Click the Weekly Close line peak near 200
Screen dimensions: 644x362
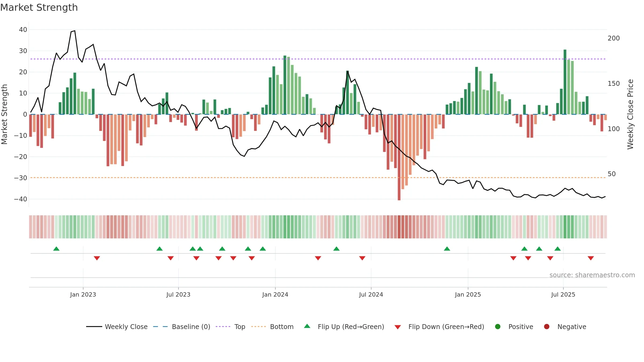tap(75, 31)
